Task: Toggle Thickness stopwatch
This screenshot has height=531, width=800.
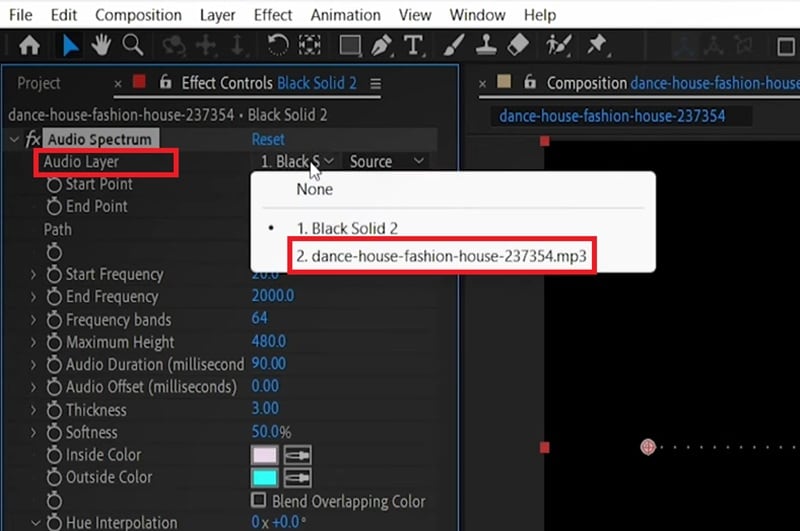Action: [x=54, y=410]
